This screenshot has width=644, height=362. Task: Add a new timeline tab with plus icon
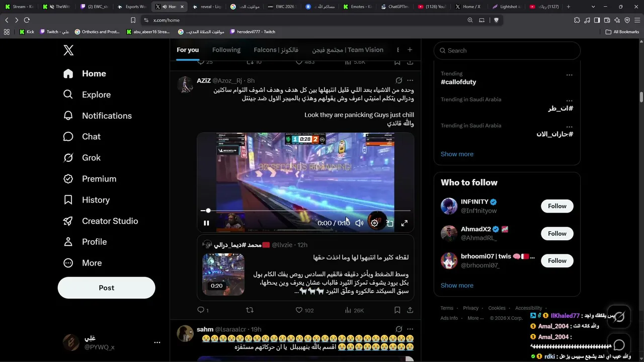(410, 50)
